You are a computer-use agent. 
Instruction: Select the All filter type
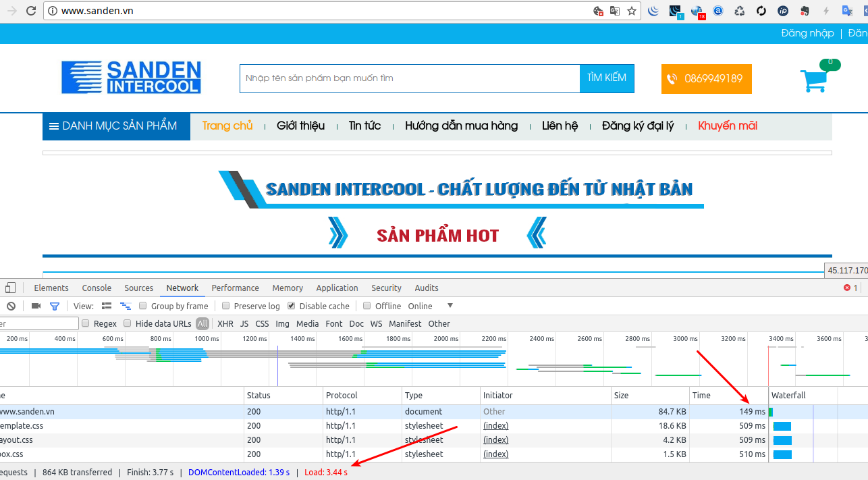point(202,323)
